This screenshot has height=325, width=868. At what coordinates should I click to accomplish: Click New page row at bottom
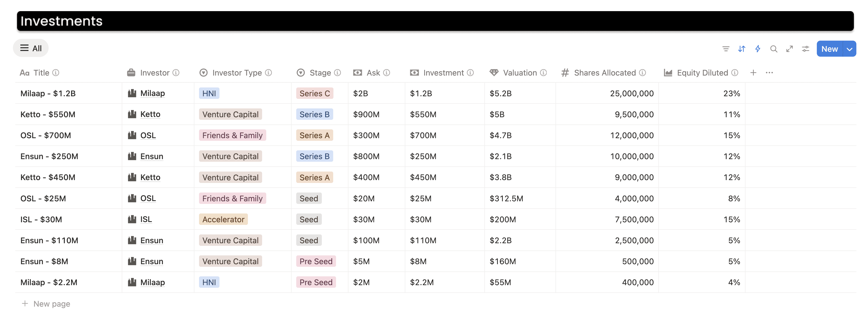(x=51, y=304)
